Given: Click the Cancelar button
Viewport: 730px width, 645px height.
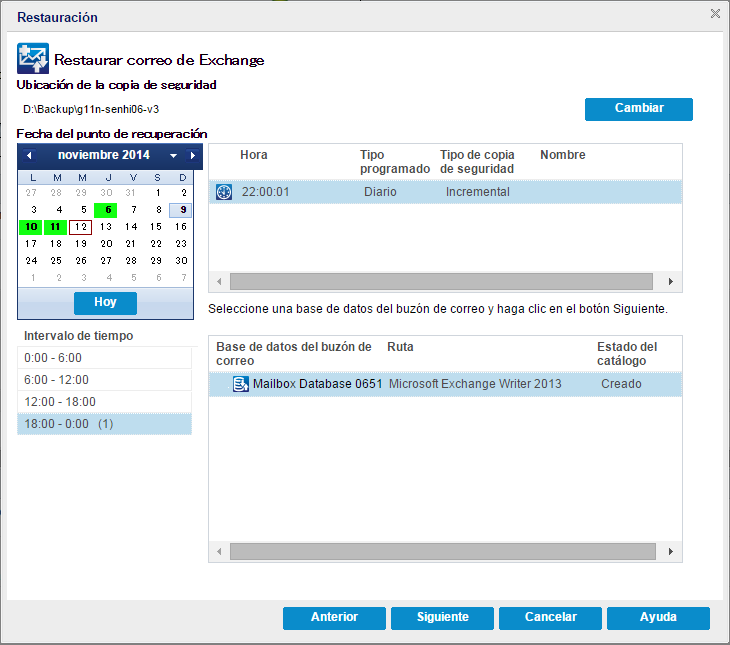Looking at the screenshot, I should point(550,618).
